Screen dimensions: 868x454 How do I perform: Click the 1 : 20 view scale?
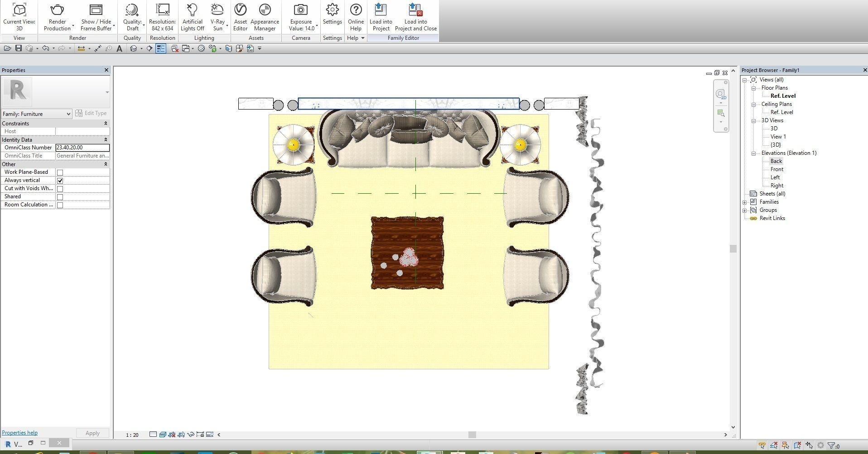[x=132, y=435]
